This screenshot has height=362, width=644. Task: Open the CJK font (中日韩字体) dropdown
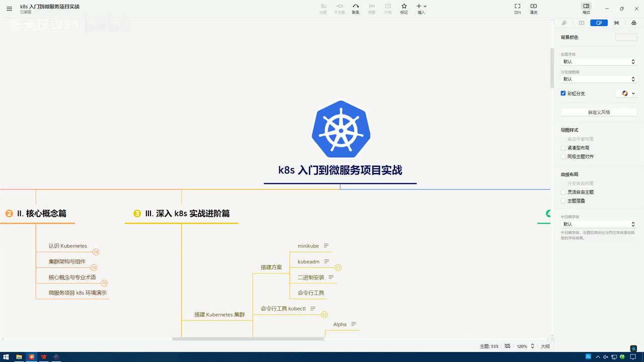[599, 224]
